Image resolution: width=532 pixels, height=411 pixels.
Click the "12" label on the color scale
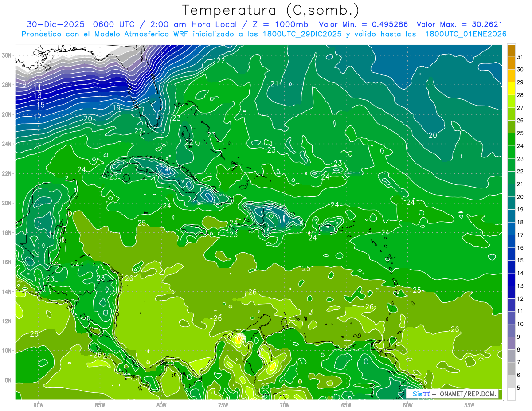tap(520, 298)
